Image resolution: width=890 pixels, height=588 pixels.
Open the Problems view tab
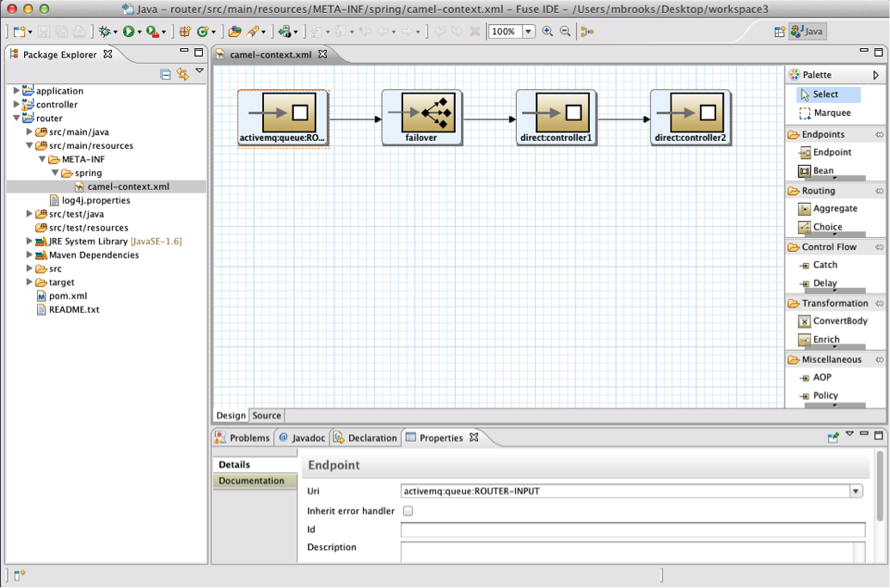coord(242,438)
